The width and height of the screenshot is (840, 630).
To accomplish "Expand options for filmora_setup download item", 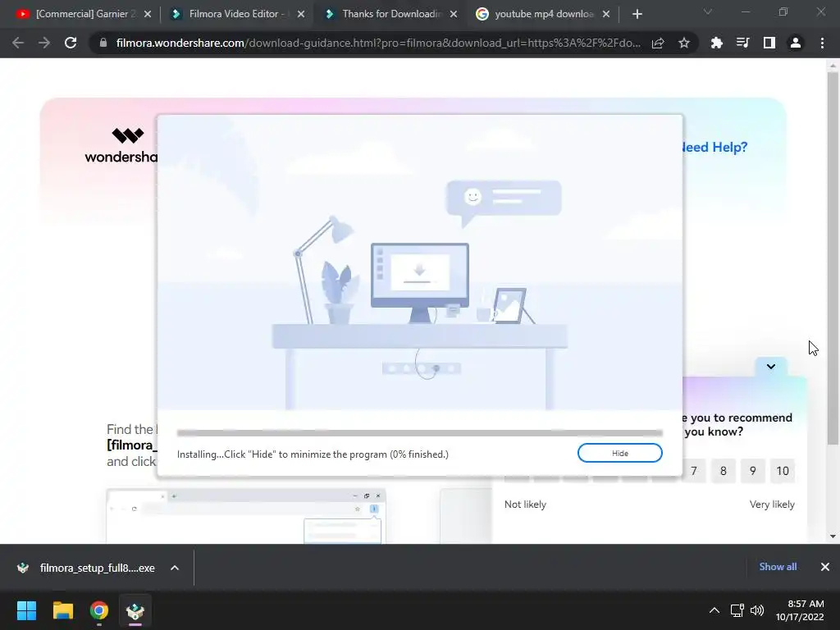I will coord(175,568).
